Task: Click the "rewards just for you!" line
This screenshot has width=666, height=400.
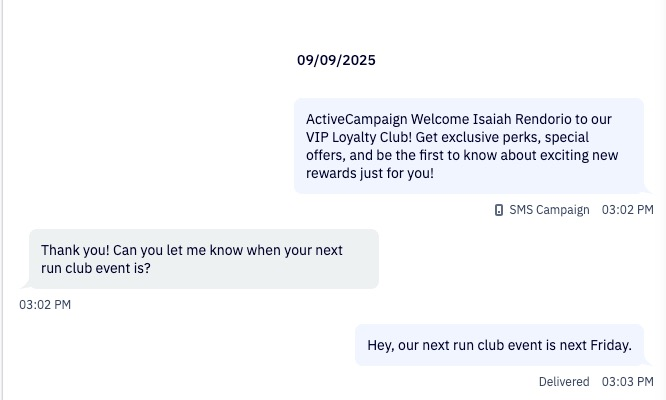Action: [370, 173]
